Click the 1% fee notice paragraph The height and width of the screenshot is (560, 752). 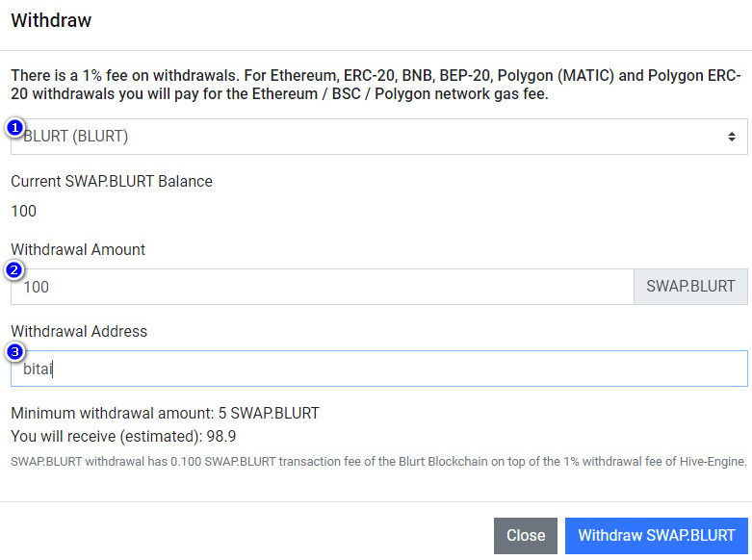point(376,85)
